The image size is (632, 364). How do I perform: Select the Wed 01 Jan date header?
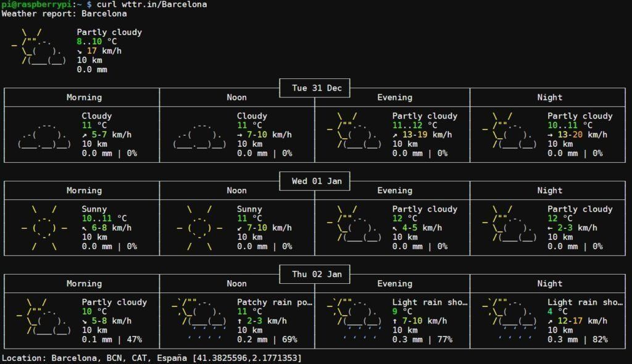(x=316, y=181)
